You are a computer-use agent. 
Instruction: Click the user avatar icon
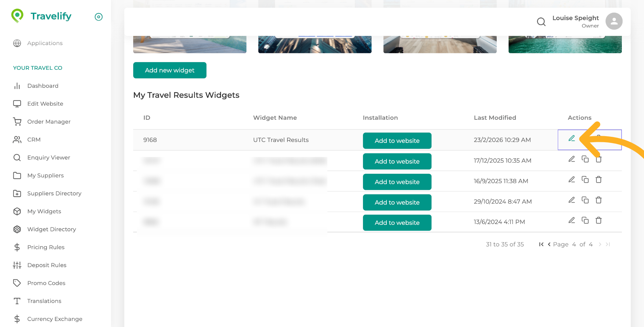(614, 21)
